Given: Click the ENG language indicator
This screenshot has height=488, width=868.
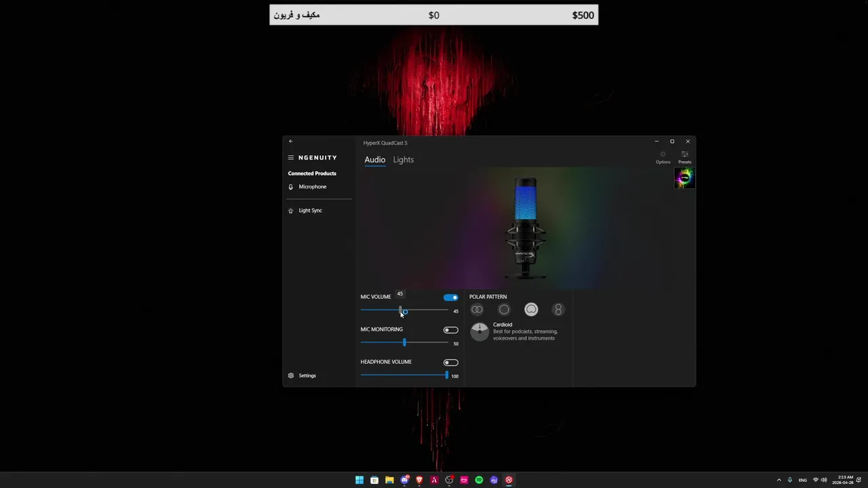Looking at the screenshot, I should click(x=803, y=480).
